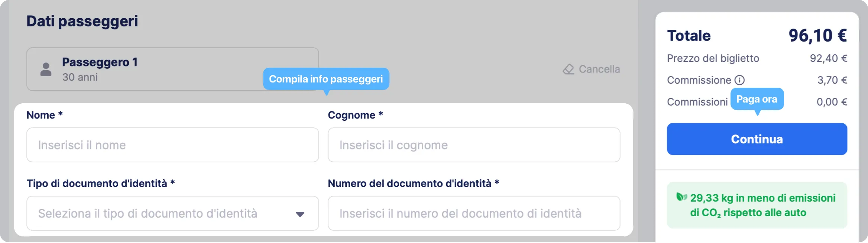The height and width of the screenshot is (243, 868).
Task: Expand the identity document type arrow
Action: [300, 214]
